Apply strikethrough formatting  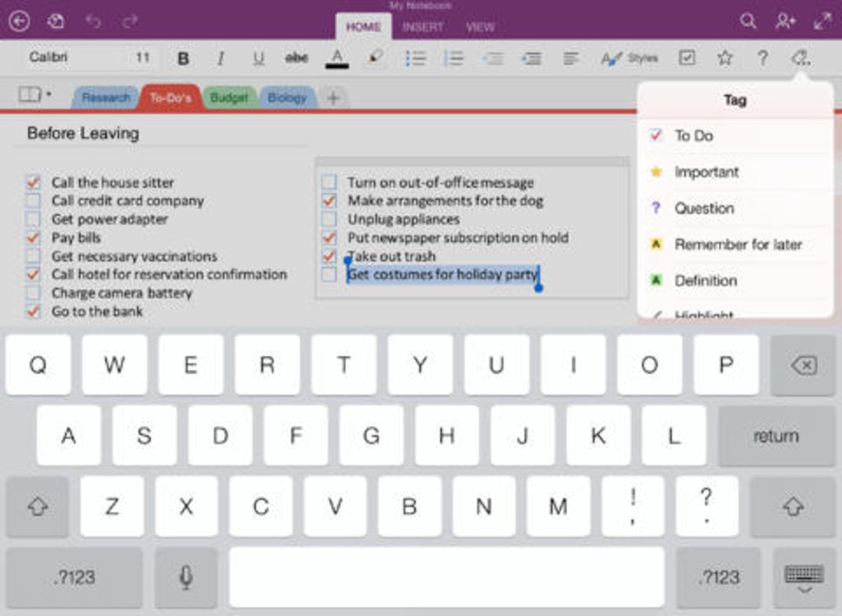point(296,58)
